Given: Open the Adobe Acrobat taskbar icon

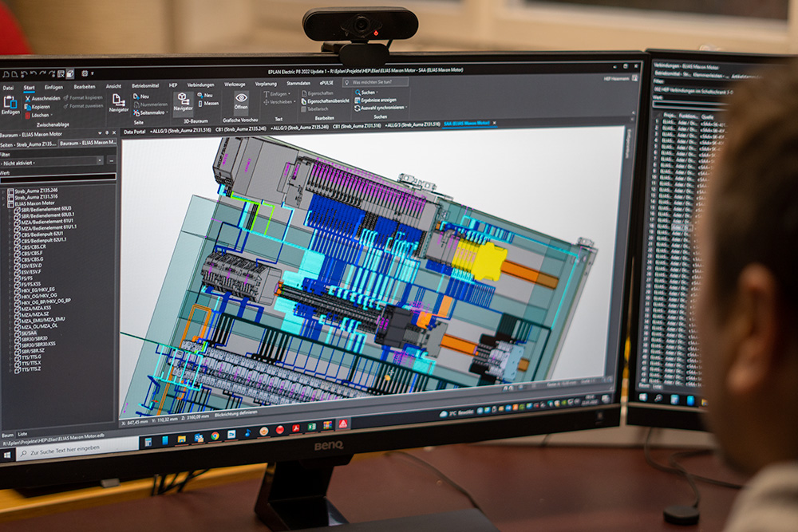Looking at the screenshot, I should [x=296, y=429].
